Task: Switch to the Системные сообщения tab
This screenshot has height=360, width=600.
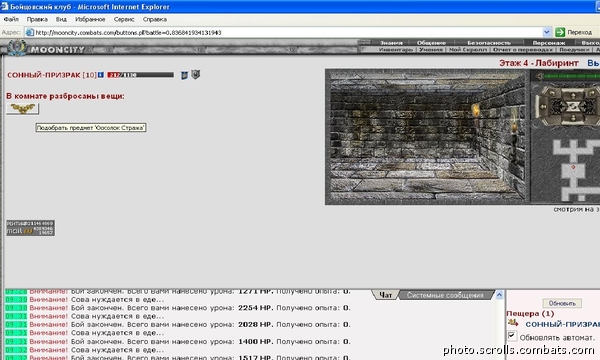Action: coord(445,295)
